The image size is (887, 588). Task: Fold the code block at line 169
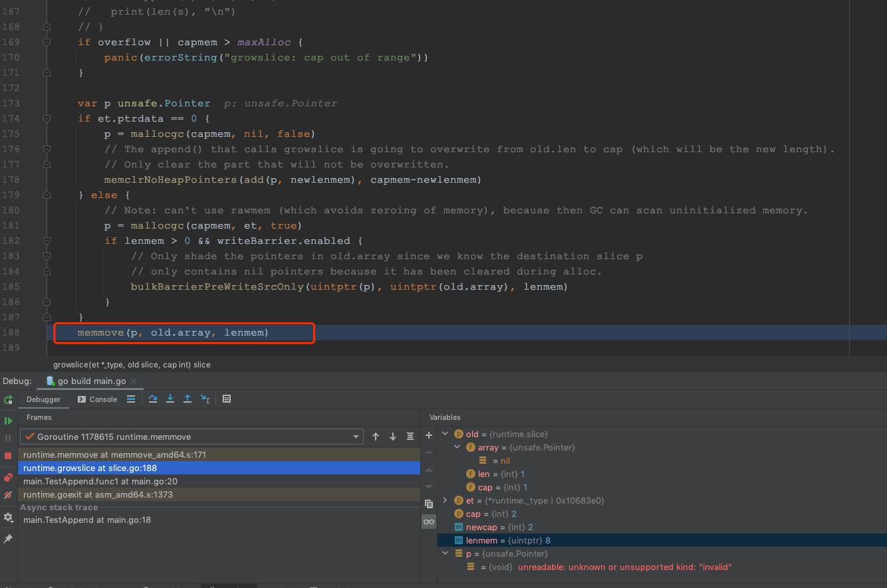tap(47, 43)
